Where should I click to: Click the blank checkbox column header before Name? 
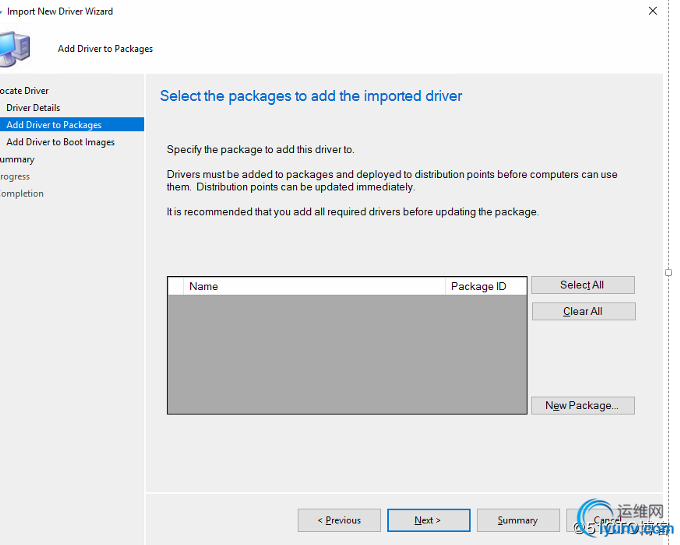pyautogui.click(x=176, y=286)
